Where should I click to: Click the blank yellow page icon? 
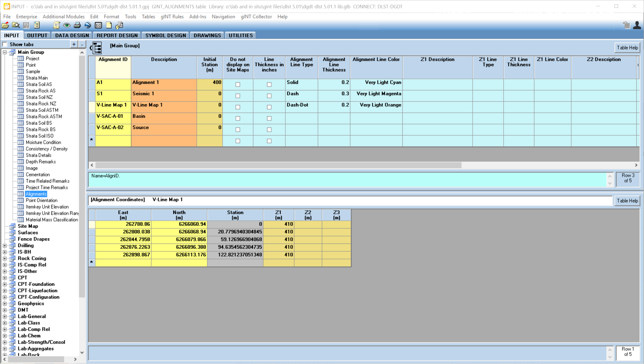pyautogui.click(x=109, y=25)
